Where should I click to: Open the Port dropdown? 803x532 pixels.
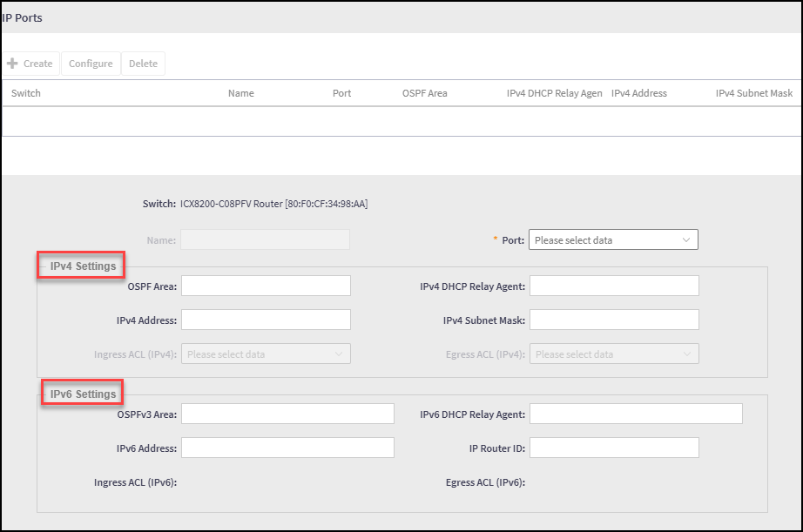pos(613,239)
